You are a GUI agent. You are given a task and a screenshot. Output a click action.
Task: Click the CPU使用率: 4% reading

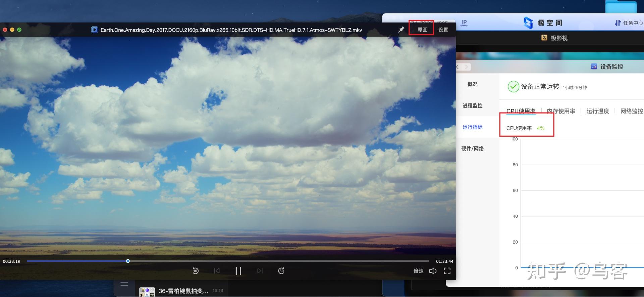coord(525,128)
